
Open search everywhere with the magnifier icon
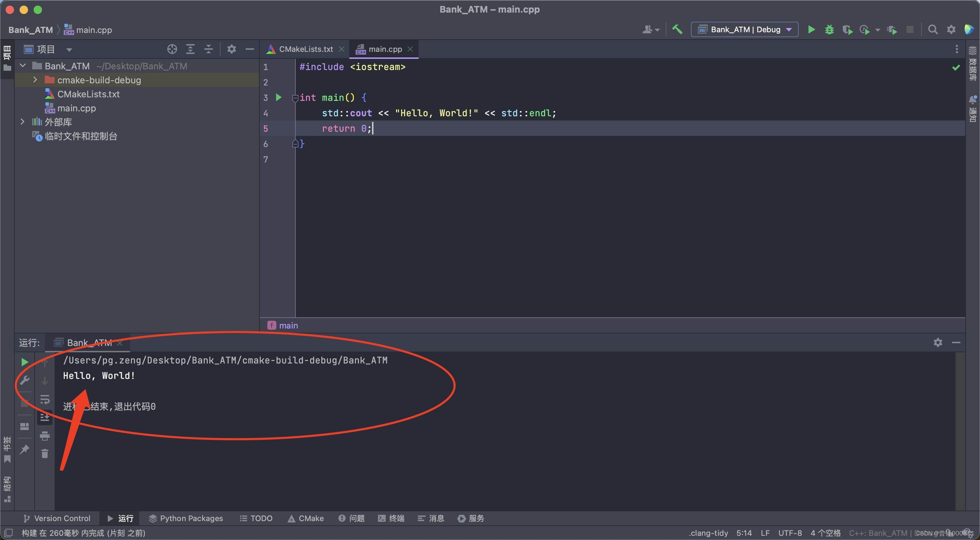[933, 29]
